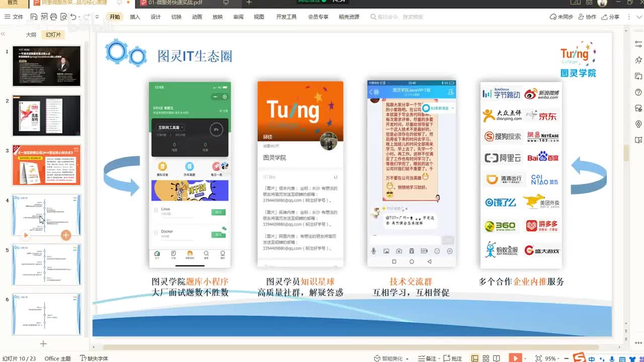Click the 缺失字体 missing fonts notice
644x362 pixels.
(94, 358)
